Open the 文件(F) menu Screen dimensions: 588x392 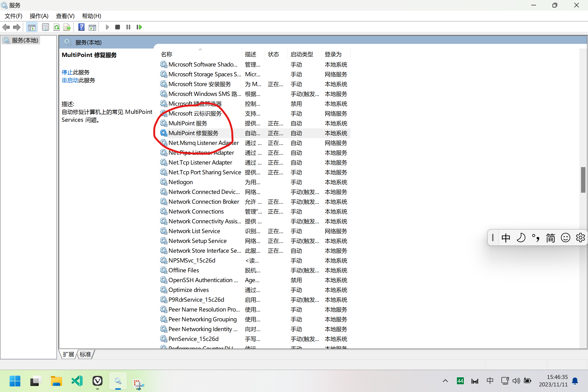14,16
